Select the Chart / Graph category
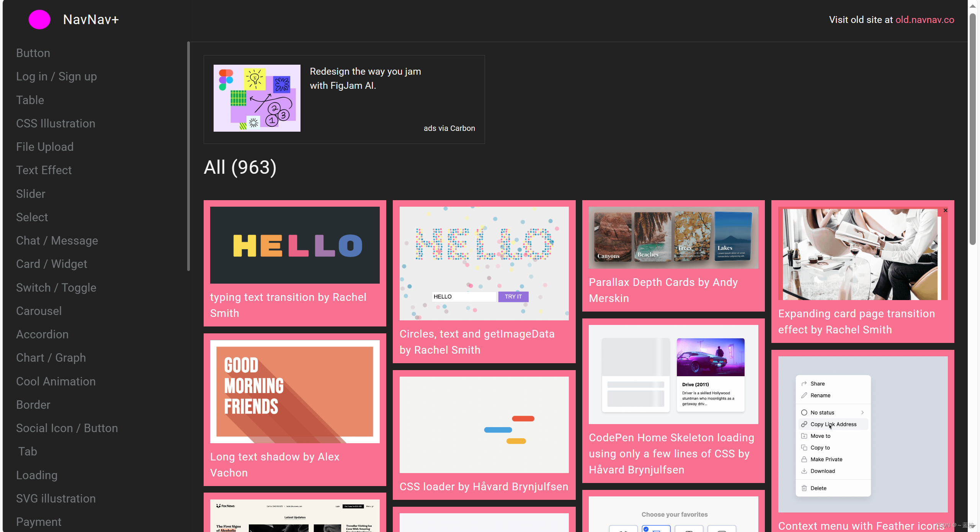This screenshot has height=532, width=980. [51, 357]
